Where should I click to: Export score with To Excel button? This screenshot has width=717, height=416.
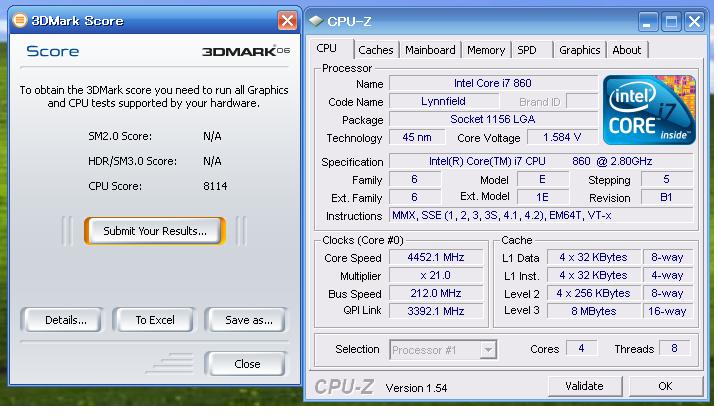pos(154,320)
